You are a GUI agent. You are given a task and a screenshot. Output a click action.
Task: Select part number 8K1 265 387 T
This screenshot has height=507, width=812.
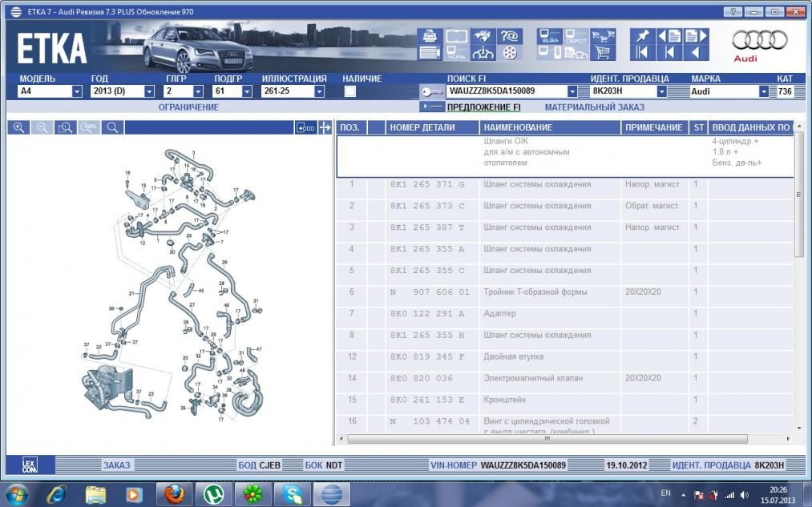(x=427, y=227)
